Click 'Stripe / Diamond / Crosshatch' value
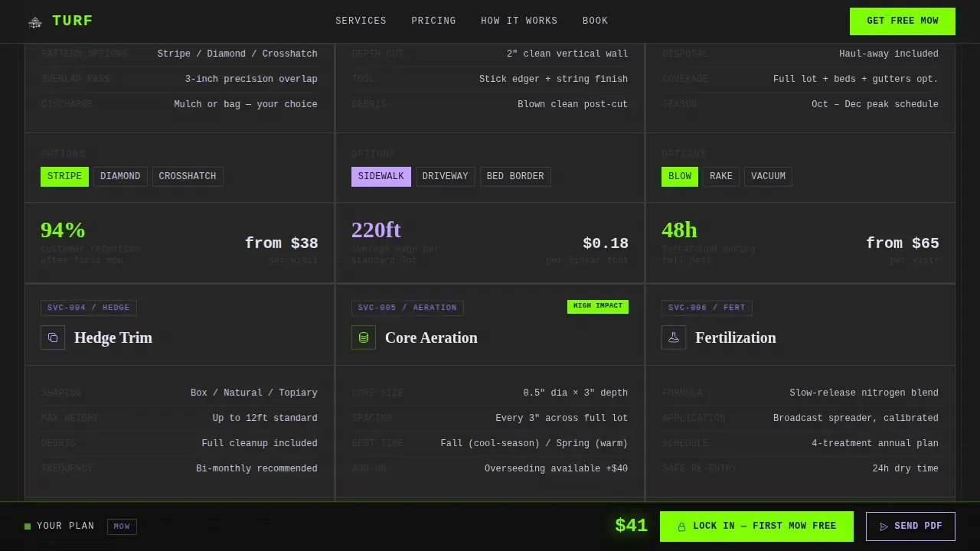The height and width of the screenshot is (551, 980). 237,54
